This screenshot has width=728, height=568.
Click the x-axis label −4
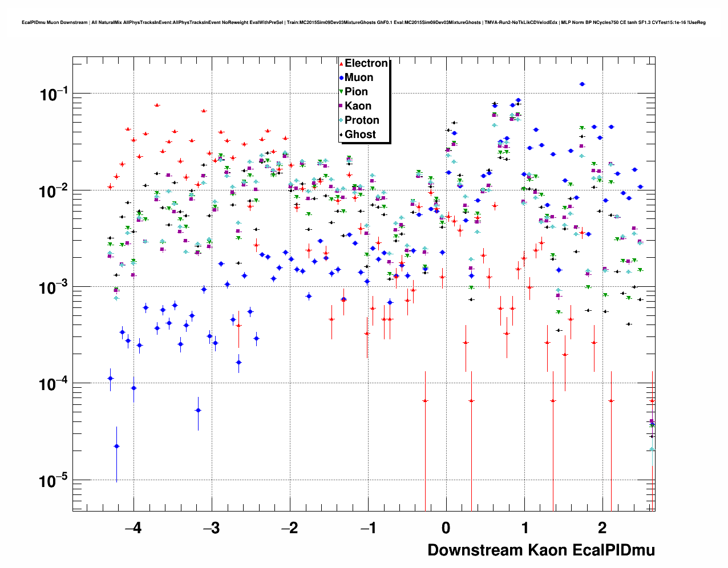tap(133, 528)
